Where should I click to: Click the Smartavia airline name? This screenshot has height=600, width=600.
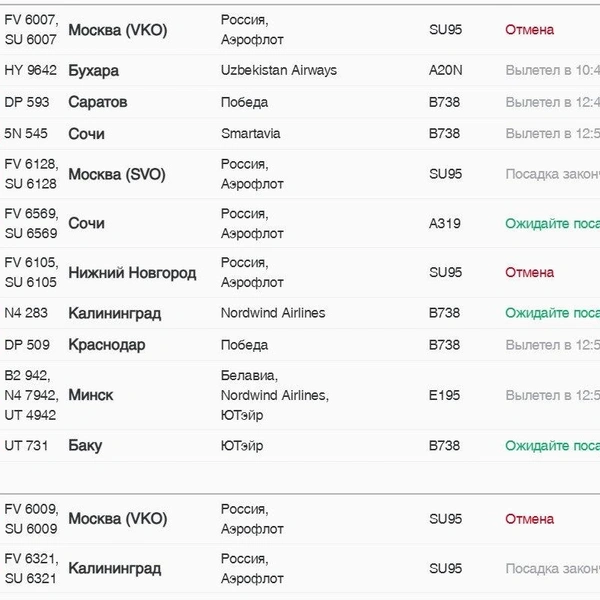click(250, 134)
